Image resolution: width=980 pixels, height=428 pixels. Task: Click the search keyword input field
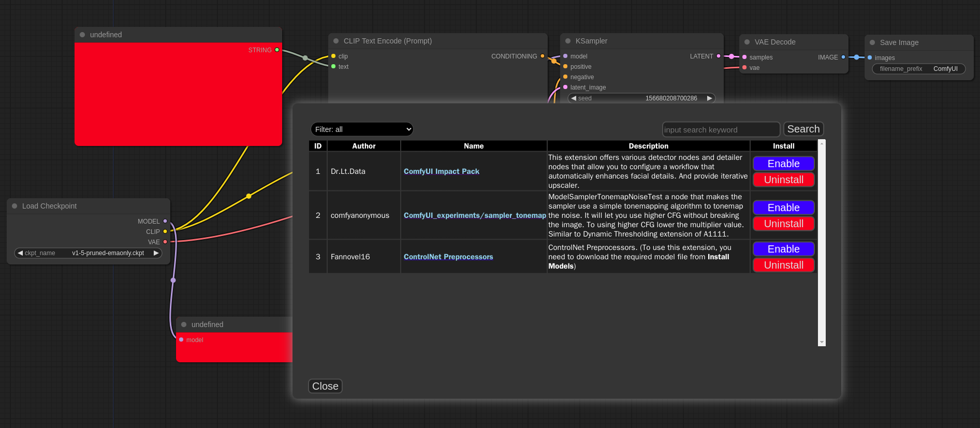tap(721, 129)
